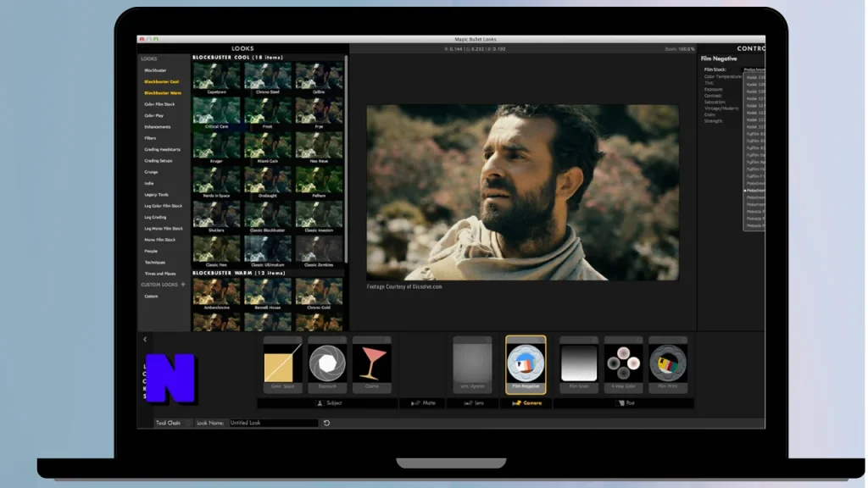Select the Film Print tool
The width and height of the screenshot is (868, 488).
pyautogui.click(x=668, y=364)
